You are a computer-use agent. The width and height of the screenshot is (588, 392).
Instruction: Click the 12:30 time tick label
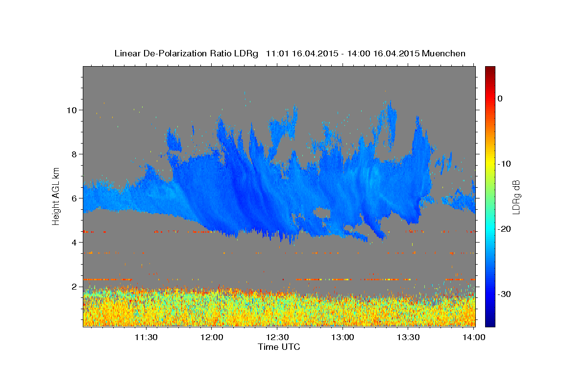pos(277,337)
